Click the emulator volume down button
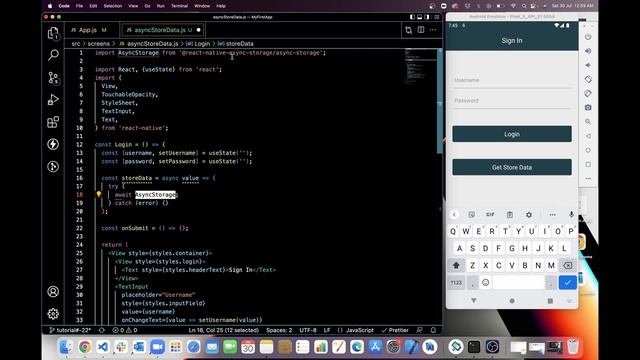 tap(588, 65)
